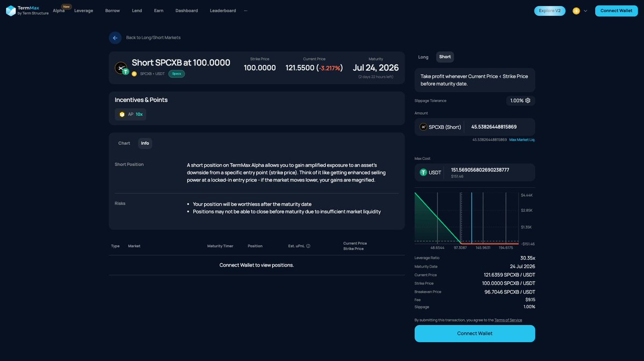Click Back to Long/Short Markets text
Screen dimensions: 644x361
click(x=153, y=38)
